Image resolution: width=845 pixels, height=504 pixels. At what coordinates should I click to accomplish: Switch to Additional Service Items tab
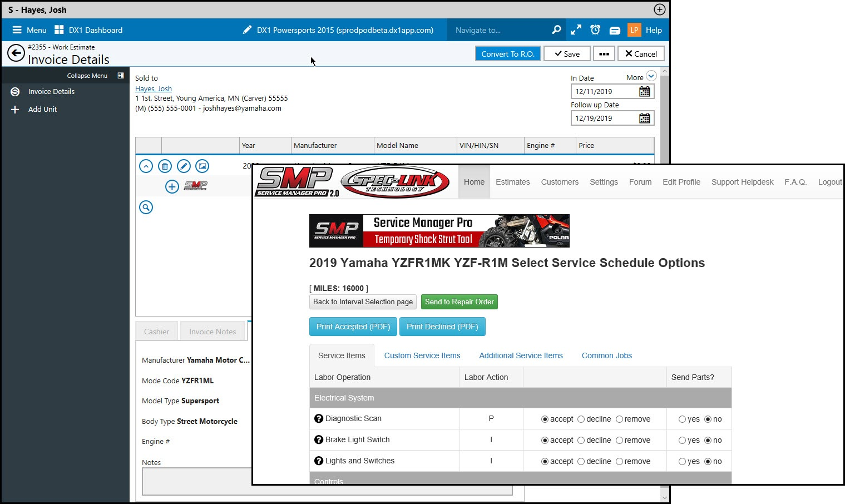tap(521, 355)
